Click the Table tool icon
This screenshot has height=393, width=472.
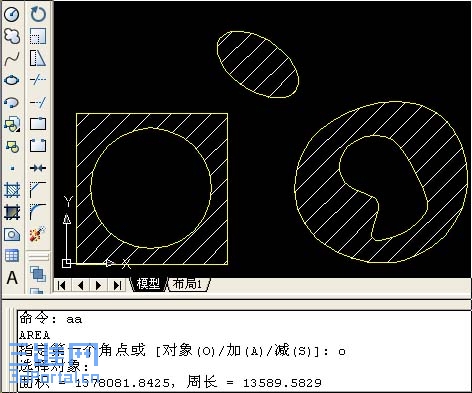coord(12,256)
